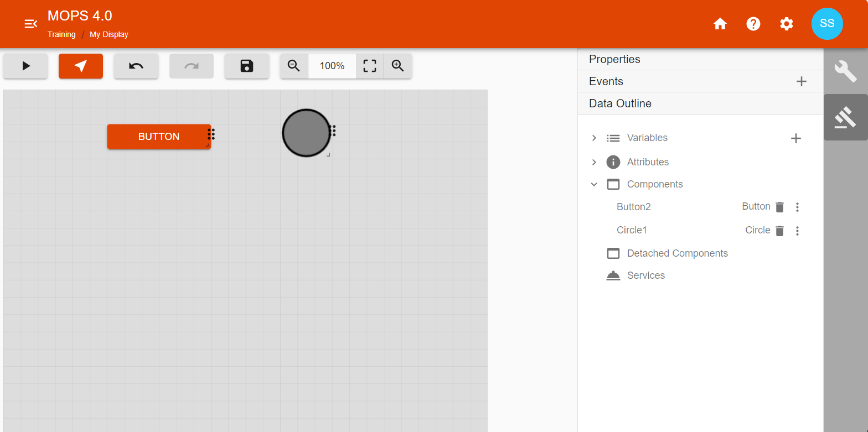This screenshot has height=432, width=868.
Task: Select the orange BUTTON on canvas
Action: 158,137
